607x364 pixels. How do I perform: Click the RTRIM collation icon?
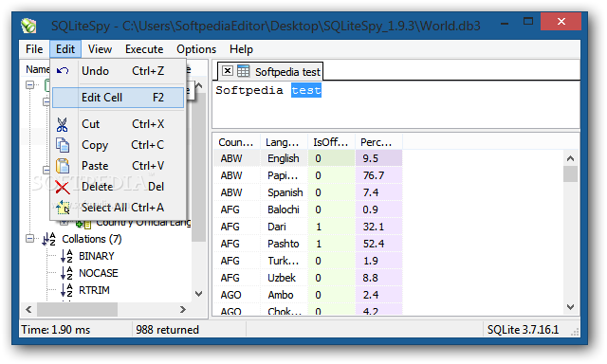(67, 290)
